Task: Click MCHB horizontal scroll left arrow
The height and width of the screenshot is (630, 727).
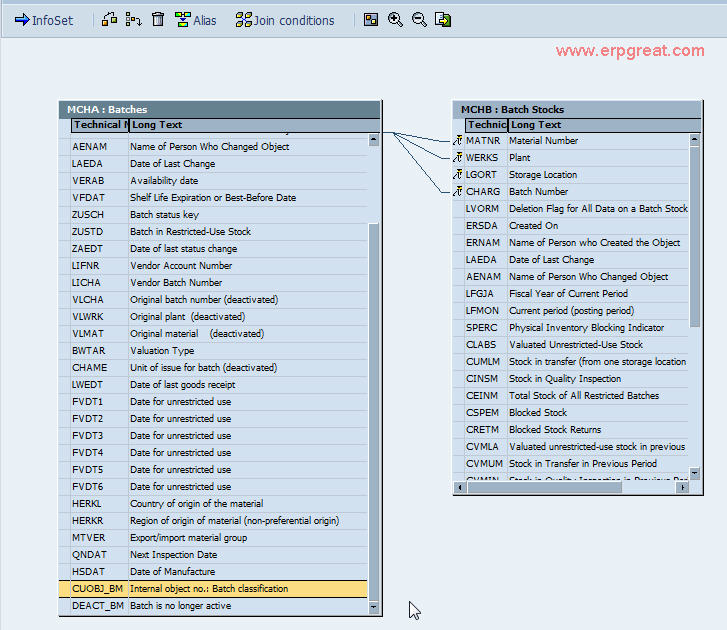Action: (x=459, y=487)
